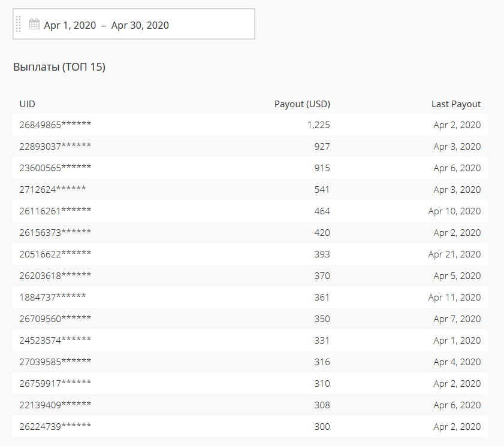Image resolution: width=504 pixels, height=446 pixels.
Task: Select the Apr 10, 2020 payout date
Action: click(x=454, y=211)
